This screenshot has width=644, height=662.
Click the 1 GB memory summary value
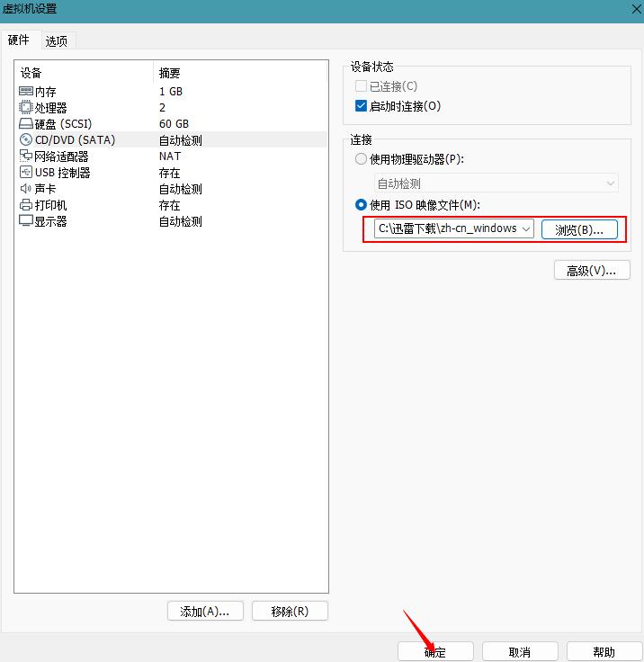pyautogui.click(x=171, y=91)
